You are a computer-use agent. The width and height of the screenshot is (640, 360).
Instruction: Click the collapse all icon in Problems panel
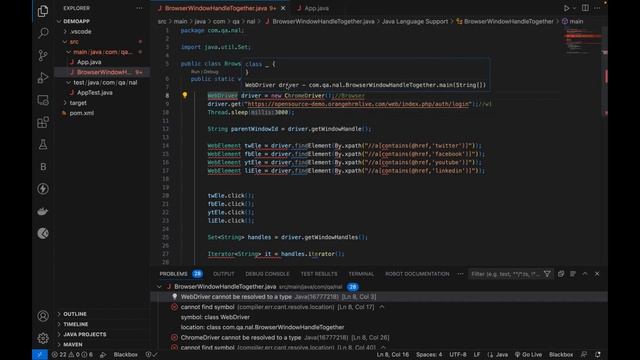[561, 274]
